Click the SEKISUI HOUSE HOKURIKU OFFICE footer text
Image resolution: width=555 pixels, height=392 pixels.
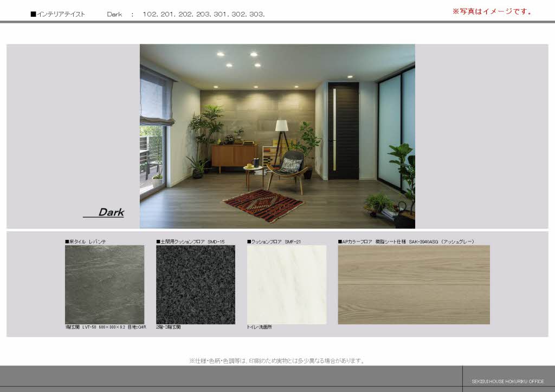(x=507, y=381)
